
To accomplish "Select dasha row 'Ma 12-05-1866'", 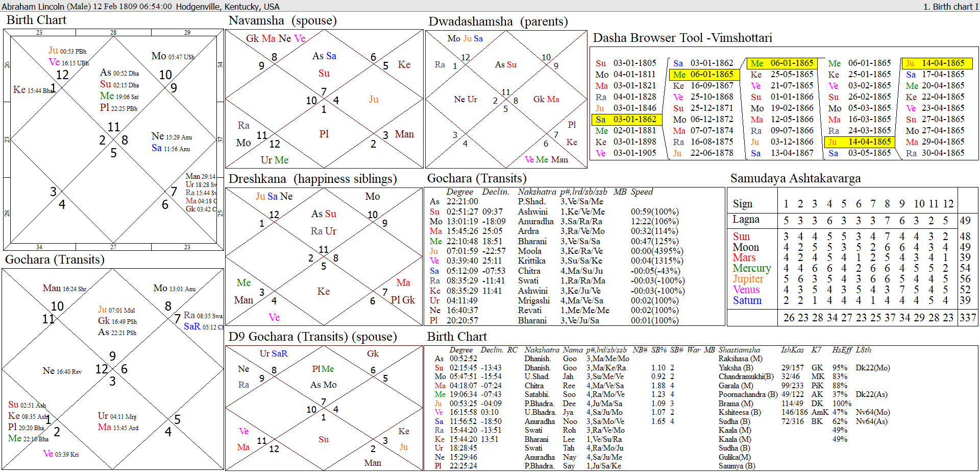I will (782, 120).
